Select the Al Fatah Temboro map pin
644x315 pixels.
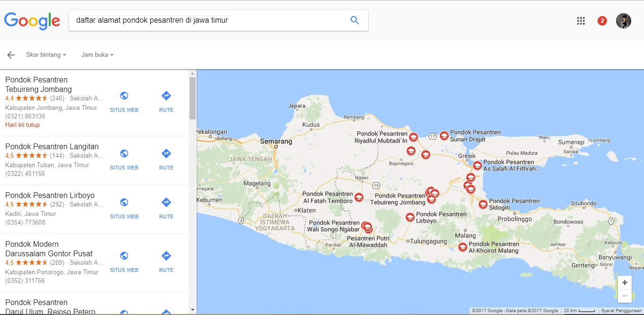click(x=359, y=198)
